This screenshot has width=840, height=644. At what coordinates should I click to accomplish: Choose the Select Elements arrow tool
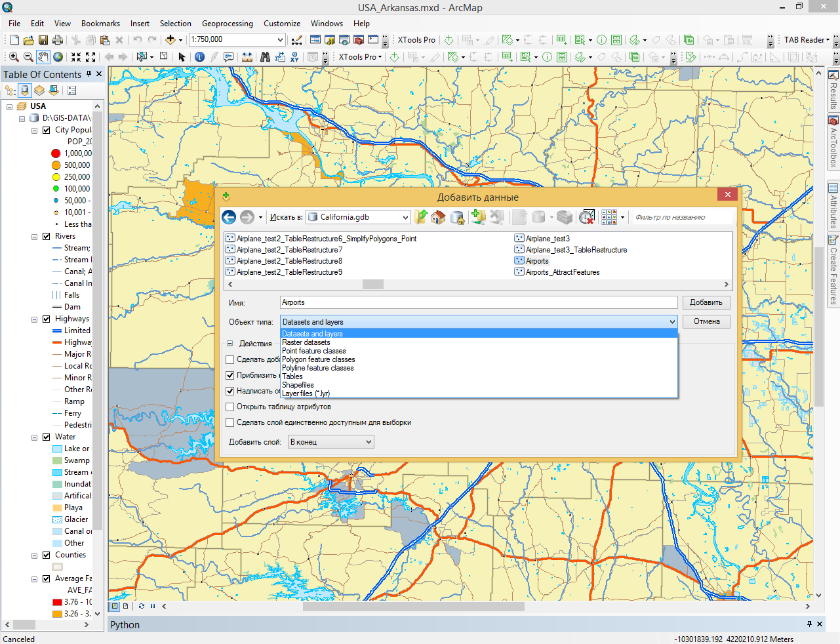(x=182, y=57)
